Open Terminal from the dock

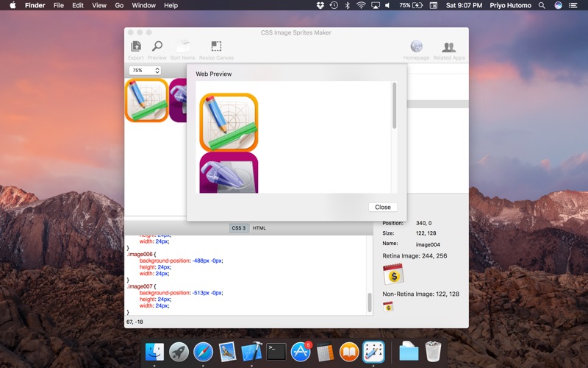pyautogui.click(x=276, y=352)
